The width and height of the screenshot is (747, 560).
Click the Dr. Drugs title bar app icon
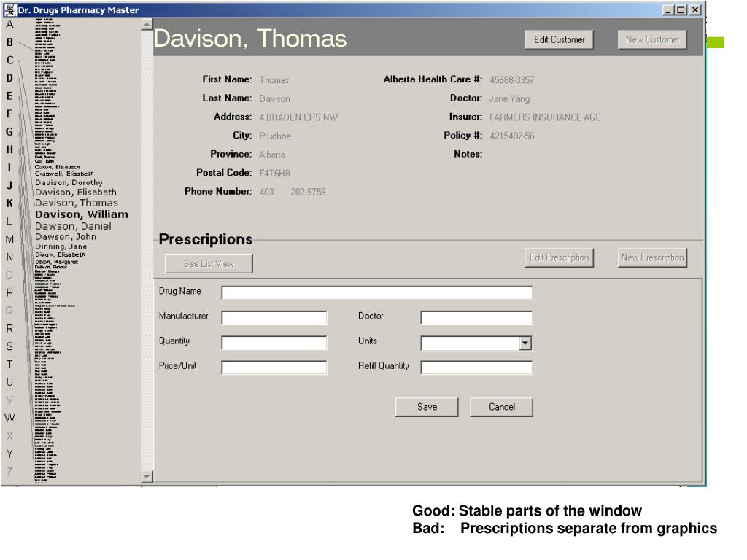click(x=10, y=9)
